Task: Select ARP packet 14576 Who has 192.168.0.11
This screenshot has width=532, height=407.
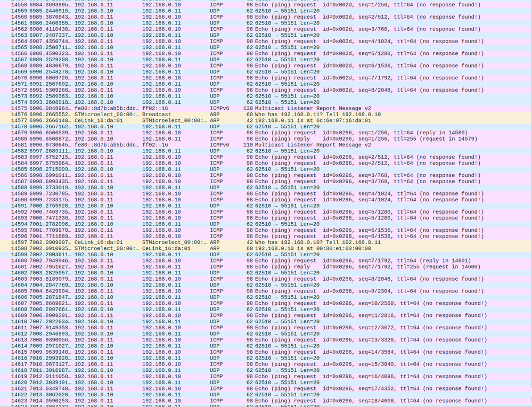Action: click(x=266, y=115)
